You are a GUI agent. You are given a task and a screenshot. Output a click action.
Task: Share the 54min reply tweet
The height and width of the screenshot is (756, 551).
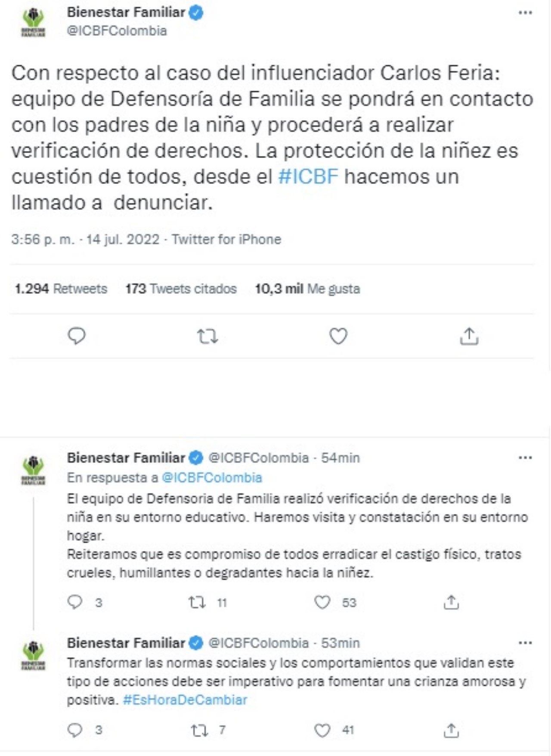(x=451, y=602)
